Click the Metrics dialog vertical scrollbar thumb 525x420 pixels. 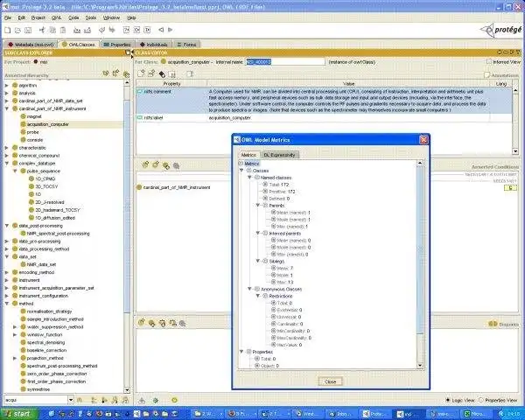point(419,249)
